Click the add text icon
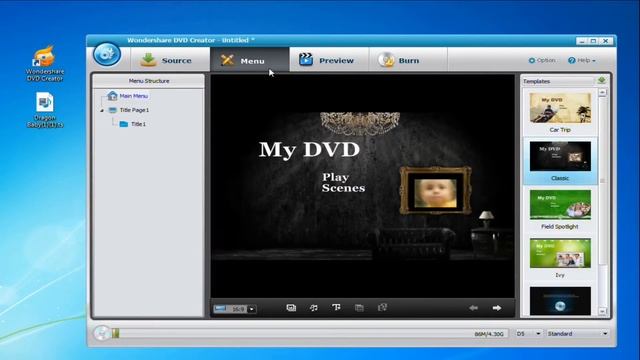This screenshot has width=640, height=360. pyautogui.click(x=336, y=307)
